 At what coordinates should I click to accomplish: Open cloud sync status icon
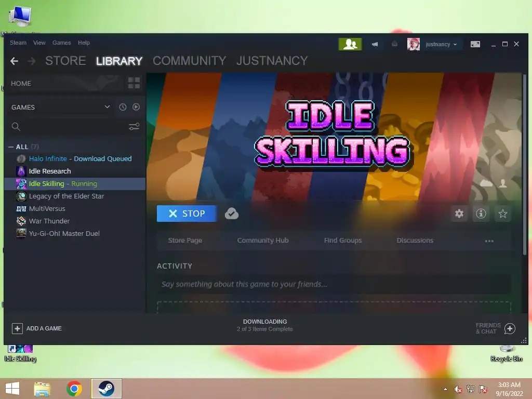232,214
